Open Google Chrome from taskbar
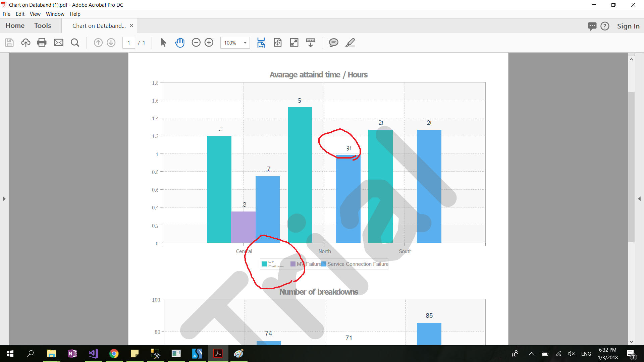 (x=114, y=354)
